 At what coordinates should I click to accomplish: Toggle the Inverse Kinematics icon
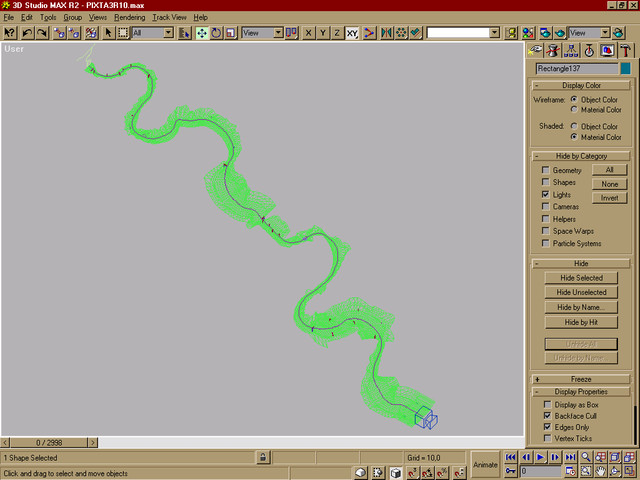369,33
